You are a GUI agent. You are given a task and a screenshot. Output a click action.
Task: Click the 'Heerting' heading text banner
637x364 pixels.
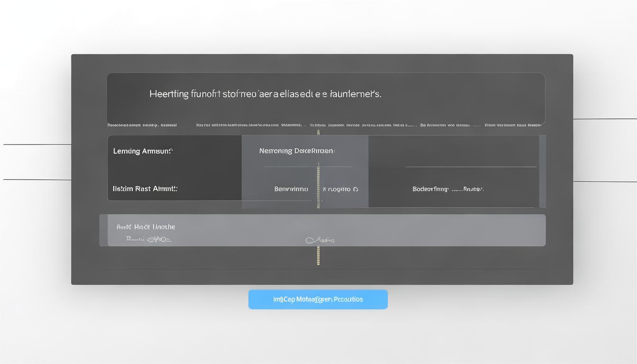265,94
